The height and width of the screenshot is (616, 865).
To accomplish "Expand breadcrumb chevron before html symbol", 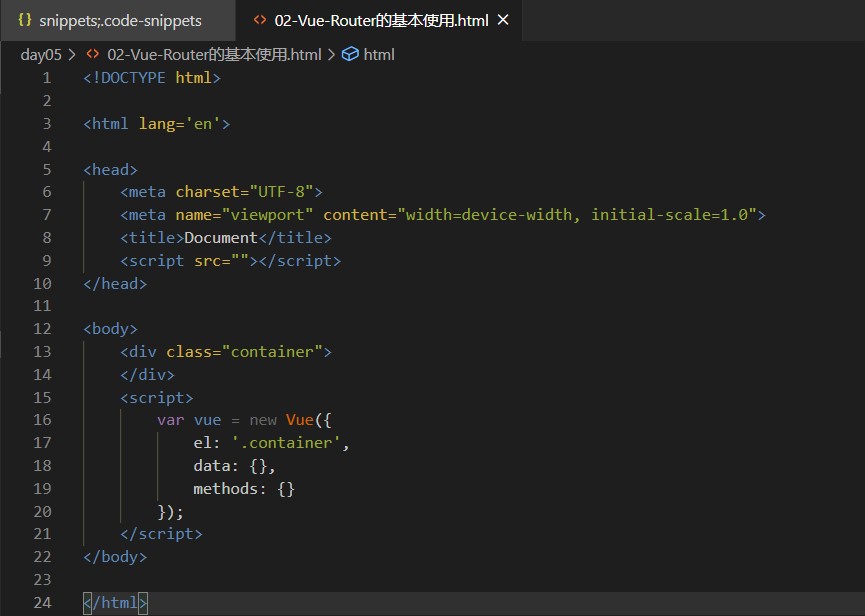I will click(331, 55).
